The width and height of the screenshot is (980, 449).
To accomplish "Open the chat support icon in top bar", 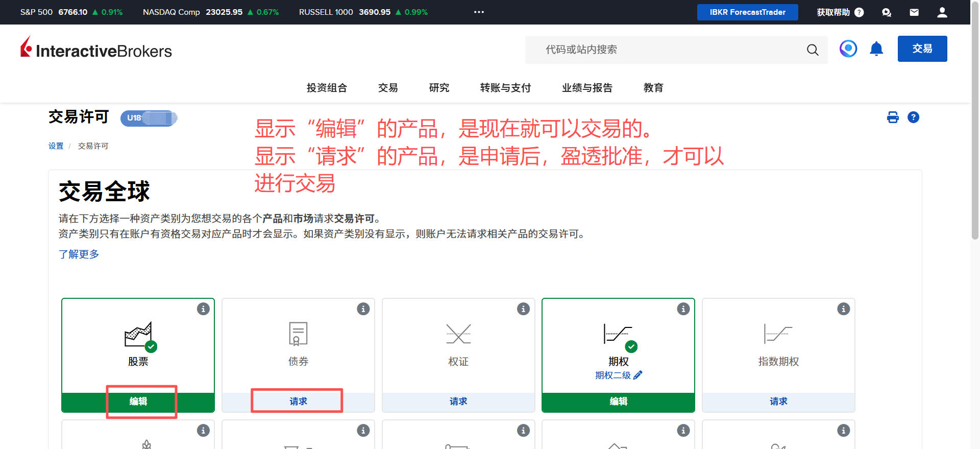I will point(887,12).
